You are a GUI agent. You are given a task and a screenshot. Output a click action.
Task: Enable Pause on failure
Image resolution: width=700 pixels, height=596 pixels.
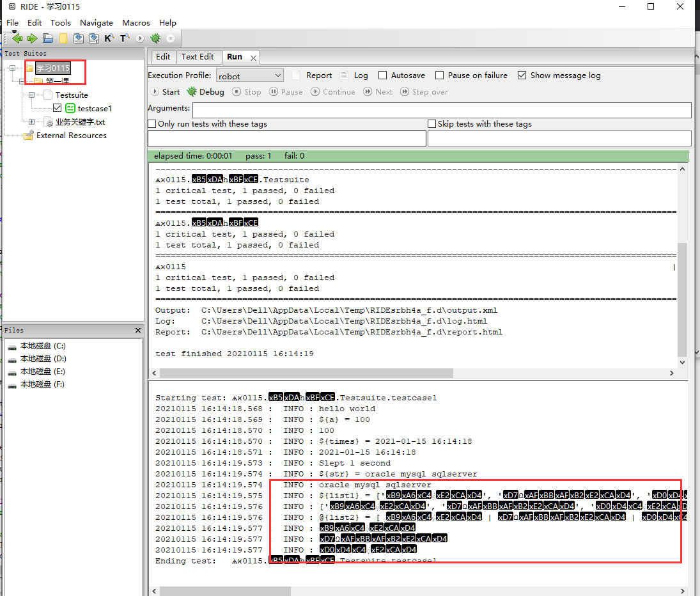pos(439,75)
